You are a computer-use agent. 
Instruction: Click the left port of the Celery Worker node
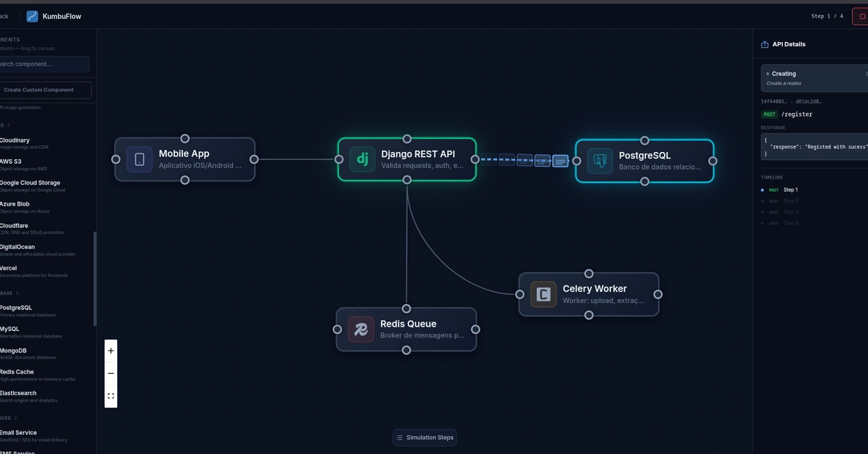point(519,294)
